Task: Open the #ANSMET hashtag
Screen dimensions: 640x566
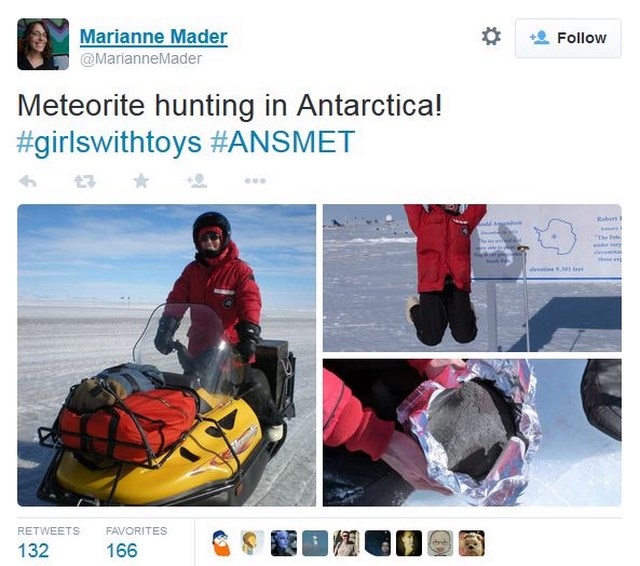Action: [x=283, y=142]
